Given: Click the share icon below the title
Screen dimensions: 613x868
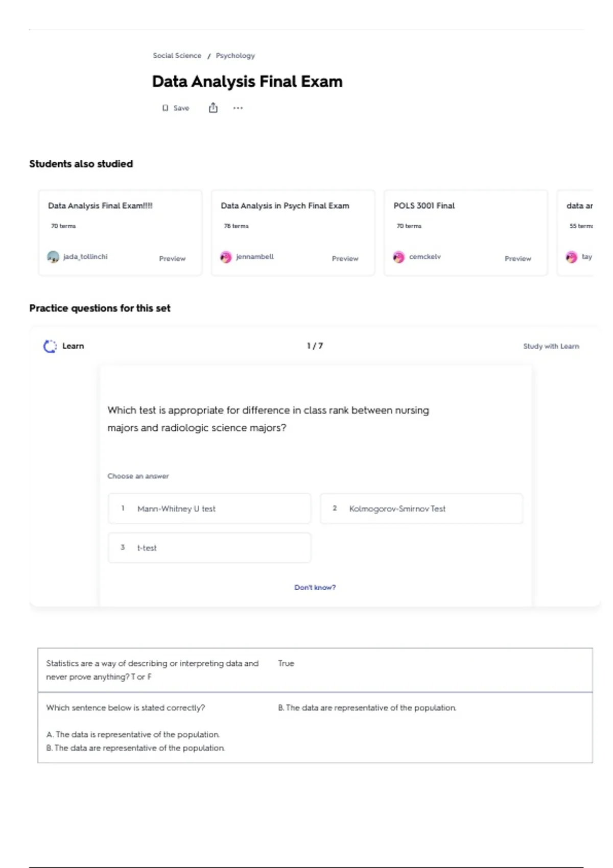Looking at the screenshot, I should pos(213,108).
